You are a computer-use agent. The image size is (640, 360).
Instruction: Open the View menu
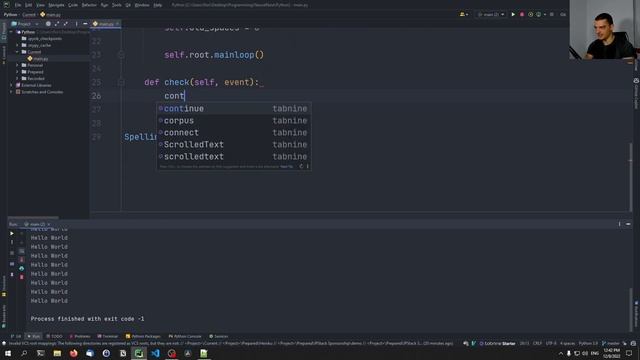click(x=40, y=5)
